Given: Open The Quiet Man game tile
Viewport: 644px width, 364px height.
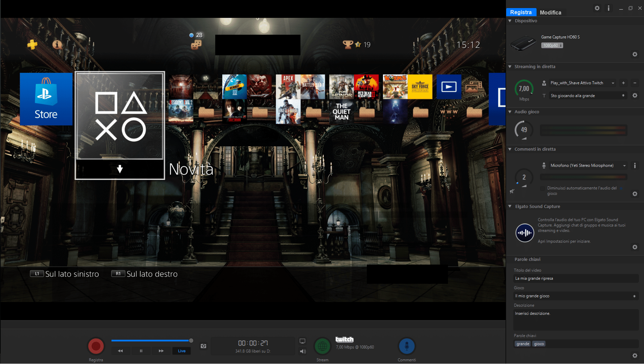Looking at the screenshot, I should point(342,112).
